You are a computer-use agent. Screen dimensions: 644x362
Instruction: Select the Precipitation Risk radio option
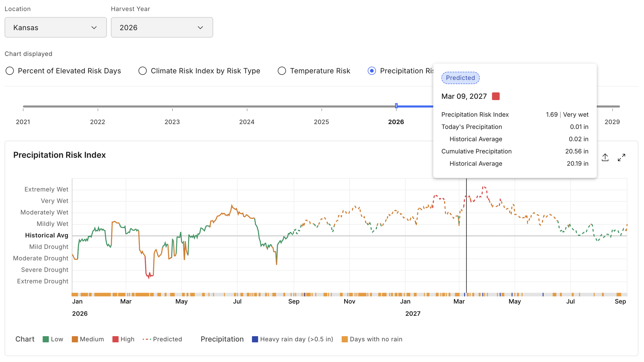point(372,71)
